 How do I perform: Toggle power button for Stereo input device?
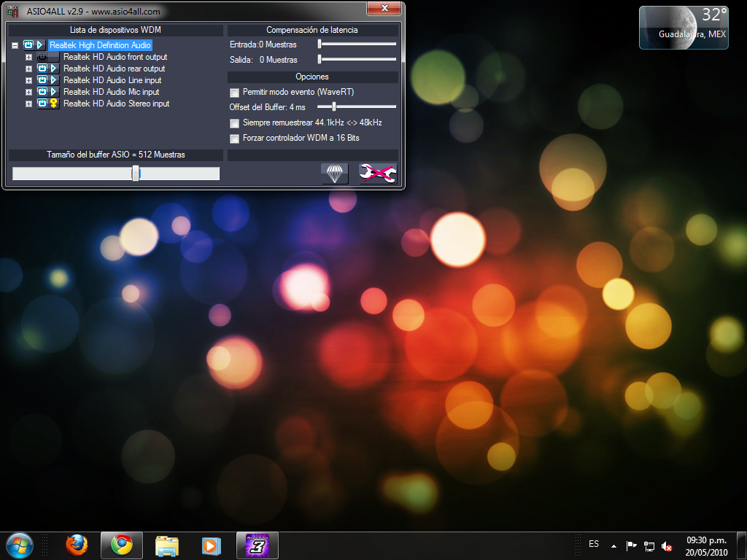point(42,104)
